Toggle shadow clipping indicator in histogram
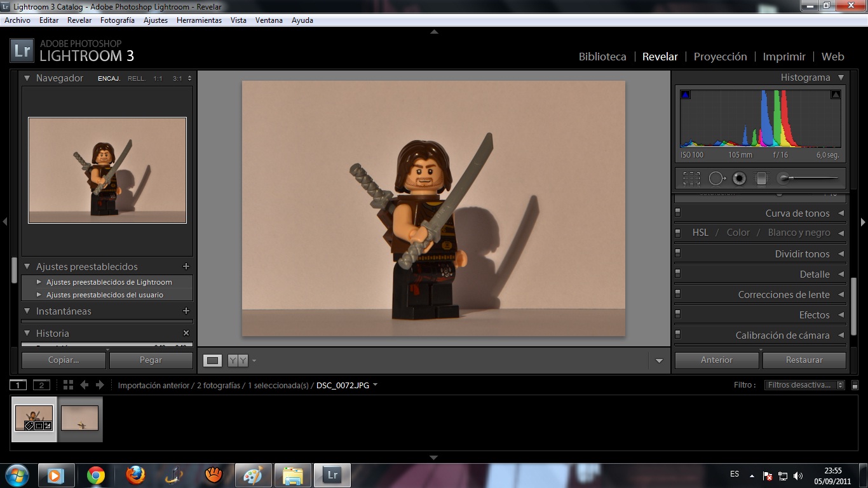Screen dimensions: 868x488 click(x=686, y=95)
